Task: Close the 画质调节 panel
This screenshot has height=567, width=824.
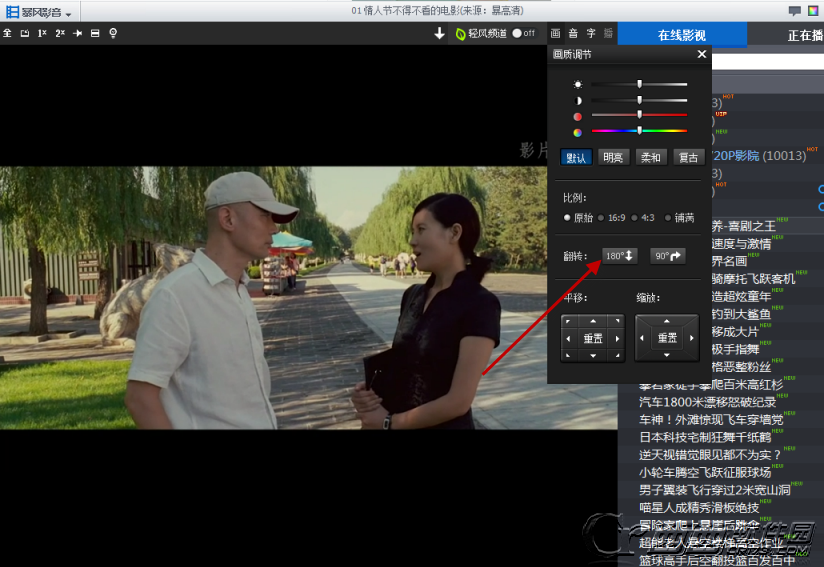Action: pos(701,55)
